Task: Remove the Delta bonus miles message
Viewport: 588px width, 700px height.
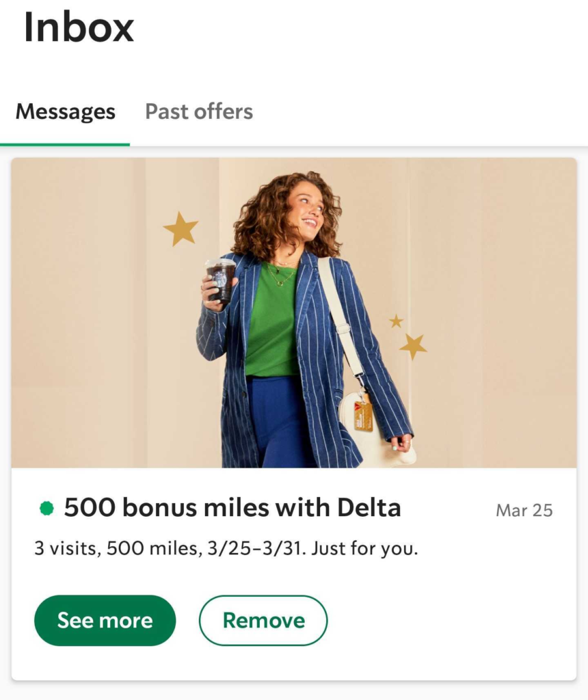Action: [263, 620]
